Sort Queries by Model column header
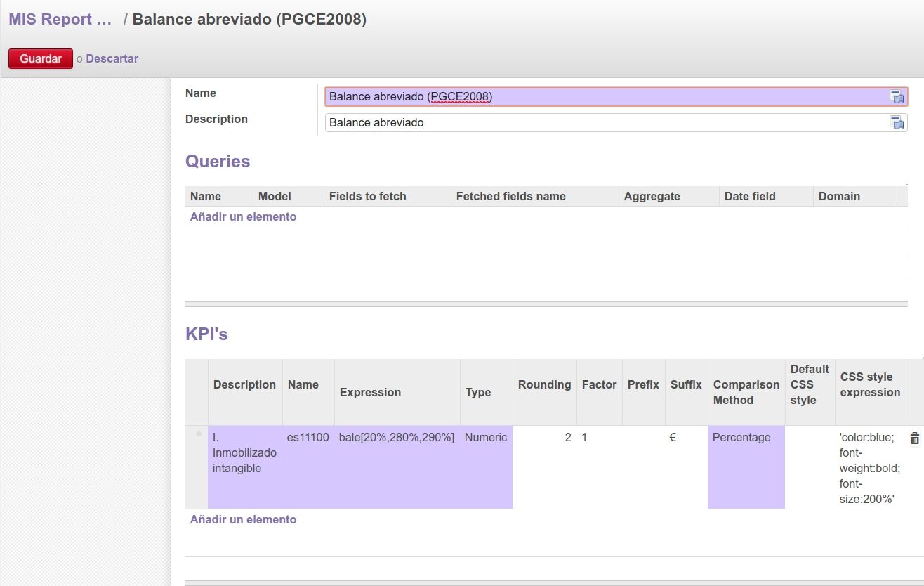 275,197
